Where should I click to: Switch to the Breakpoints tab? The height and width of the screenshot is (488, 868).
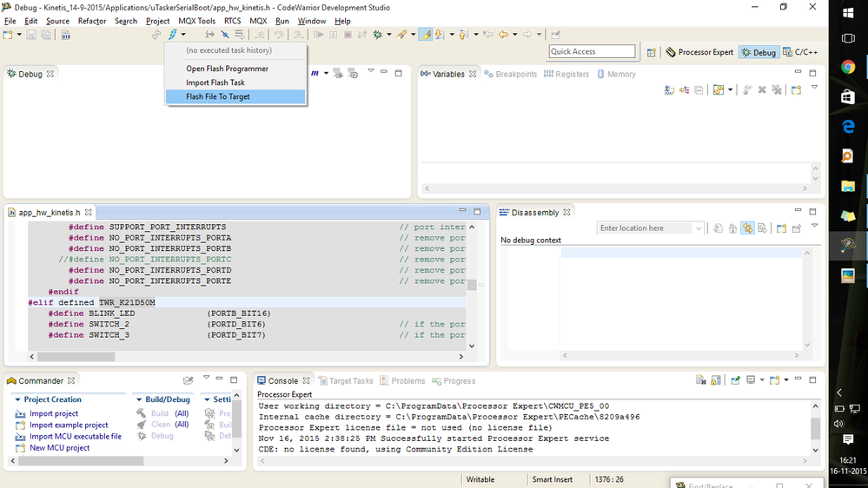510,74
